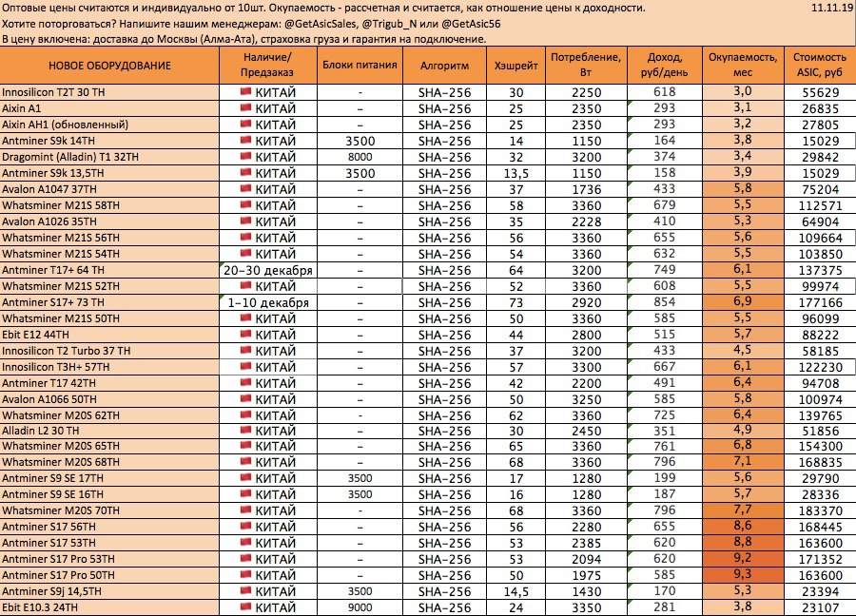Click the hashrate cell 73
The height and width of the screenshot is (616, 856).
(516, 302)
